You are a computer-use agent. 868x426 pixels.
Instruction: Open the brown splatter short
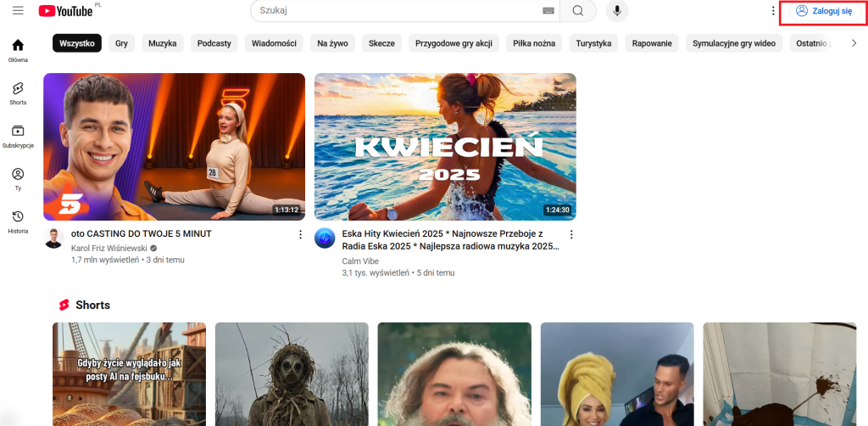tap(780, 374)
